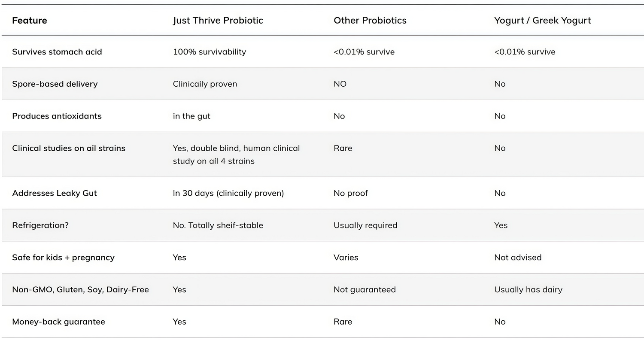This screenshot has height=340, width=644.
Task: Click the 'Spore-based delivery' row label
Action: pyautogui.click(x=55, y=84)
